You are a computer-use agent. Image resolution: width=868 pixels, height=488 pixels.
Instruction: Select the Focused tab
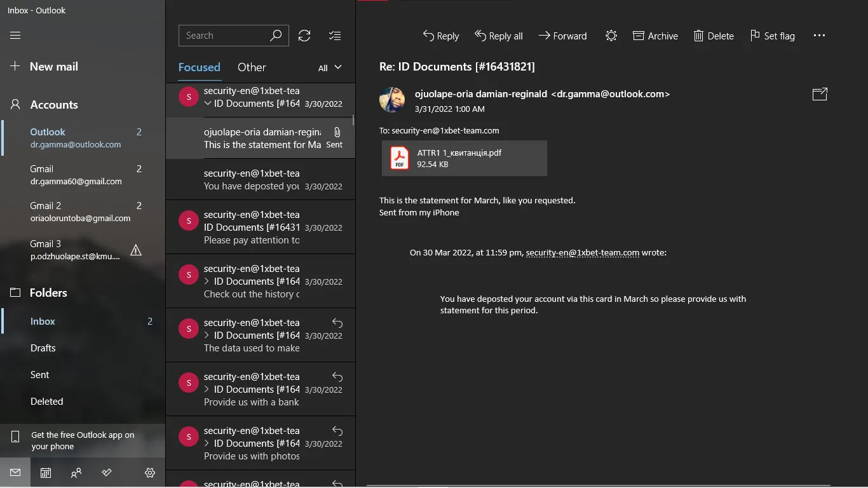pyautogui.click(x=199, y=67)
